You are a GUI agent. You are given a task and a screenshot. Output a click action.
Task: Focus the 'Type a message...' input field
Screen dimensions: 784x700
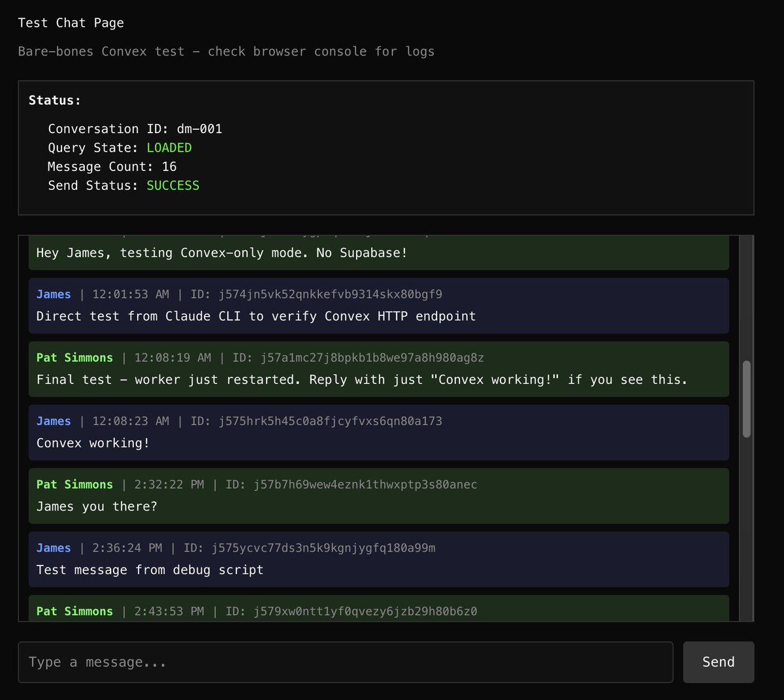(346, 662)
